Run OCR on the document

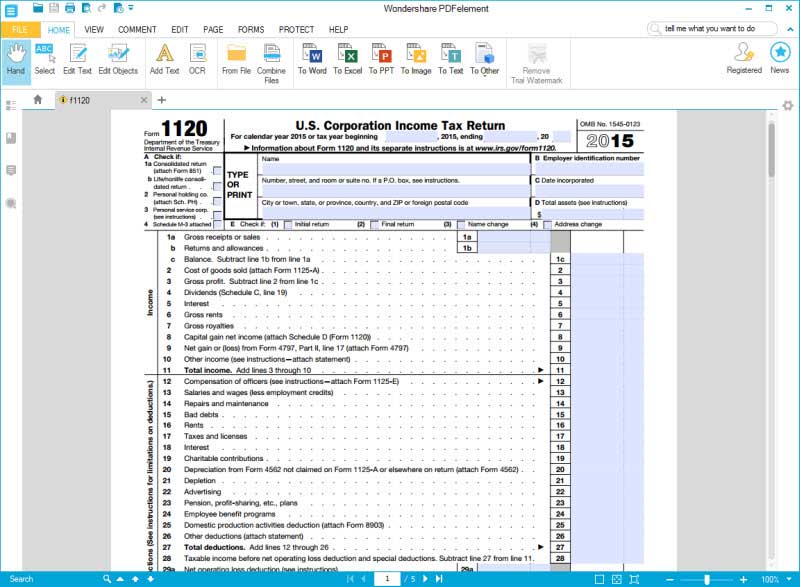coord(197,60)
